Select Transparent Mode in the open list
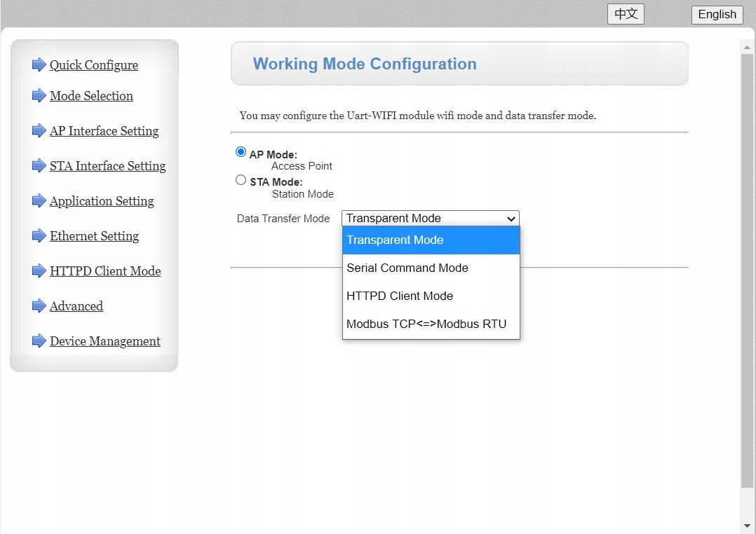756x534 pixels. click(x=395, y=240)
